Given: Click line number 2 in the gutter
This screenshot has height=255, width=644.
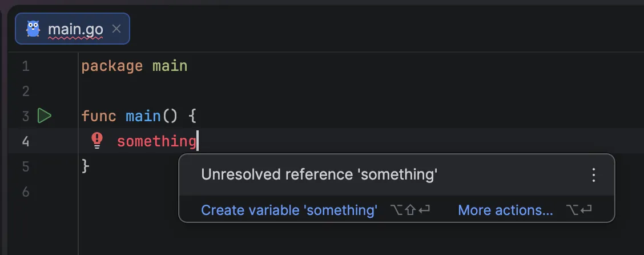Looking at the screenshot, I should coord(26,91).
